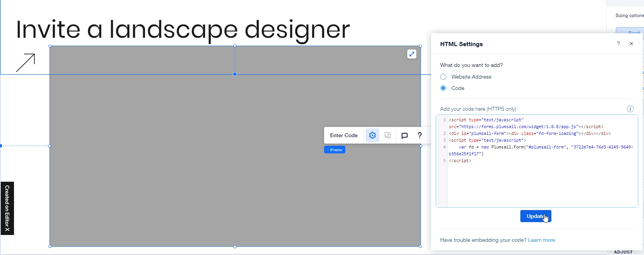Click the closing </script> tag on line 5

pos(460,161)
